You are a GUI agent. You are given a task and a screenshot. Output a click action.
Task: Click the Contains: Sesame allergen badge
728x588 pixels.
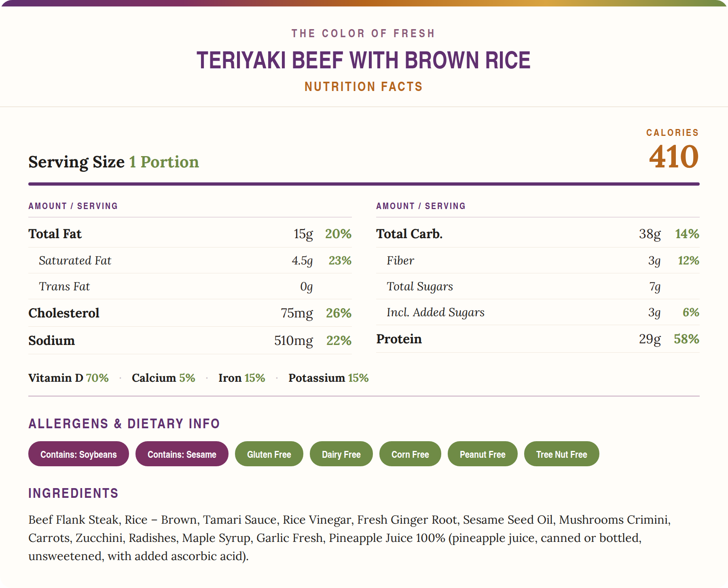[182, 454]
